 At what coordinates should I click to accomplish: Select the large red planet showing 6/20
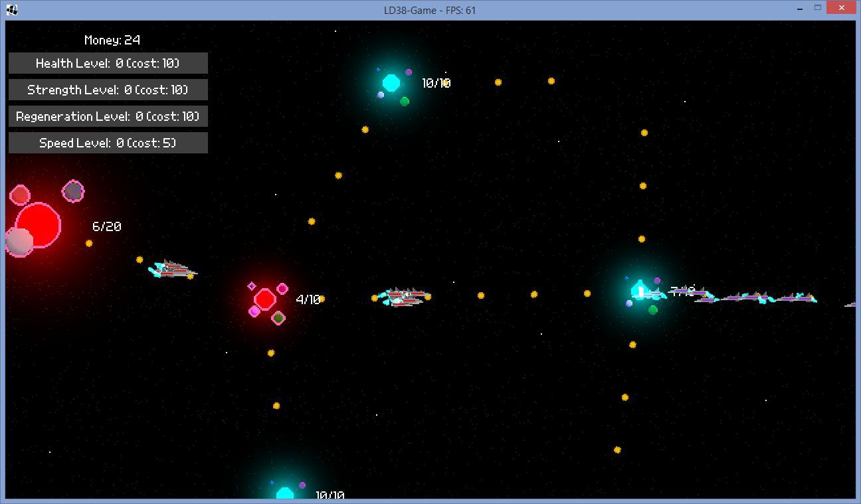pos(38,226)
